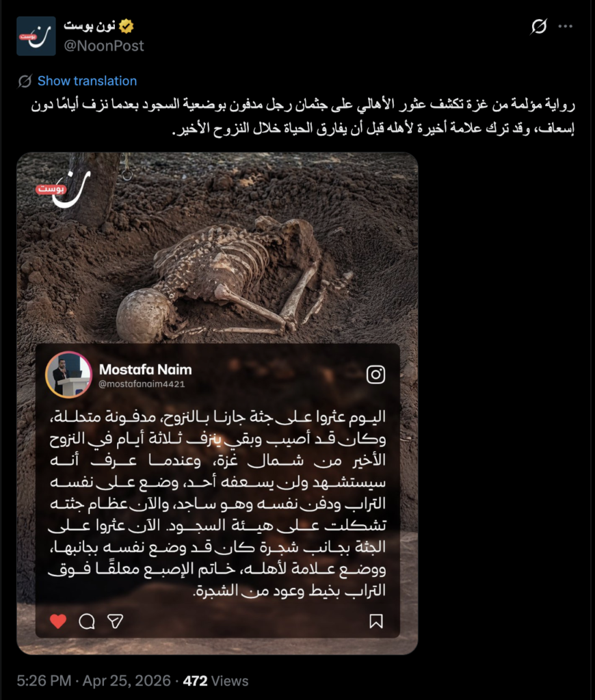Click the Grok icon near the post menu
The width and height of the screenshot is (595, 700).
pos(539,27)
